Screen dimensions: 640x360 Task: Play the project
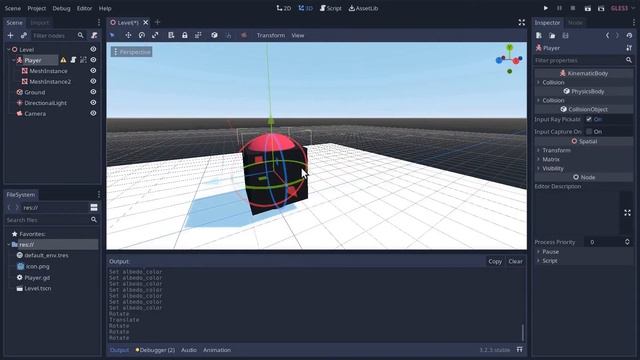(x=546, y=8)
